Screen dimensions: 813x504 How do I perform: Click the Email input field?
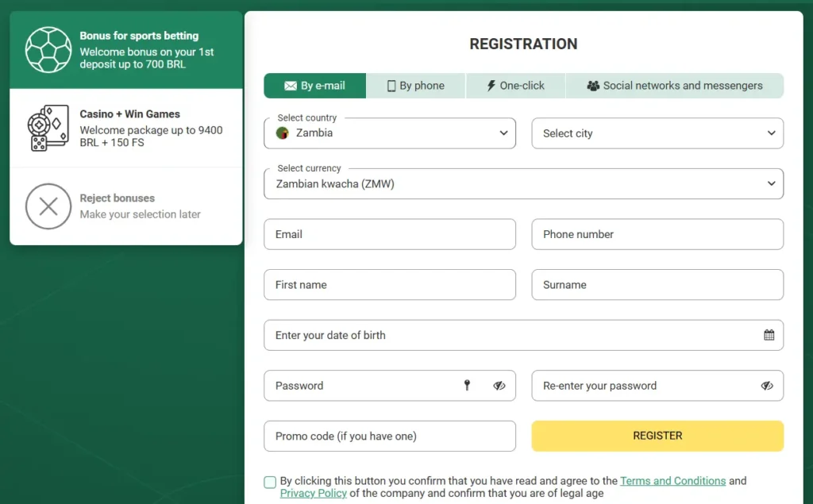[389, 234]
